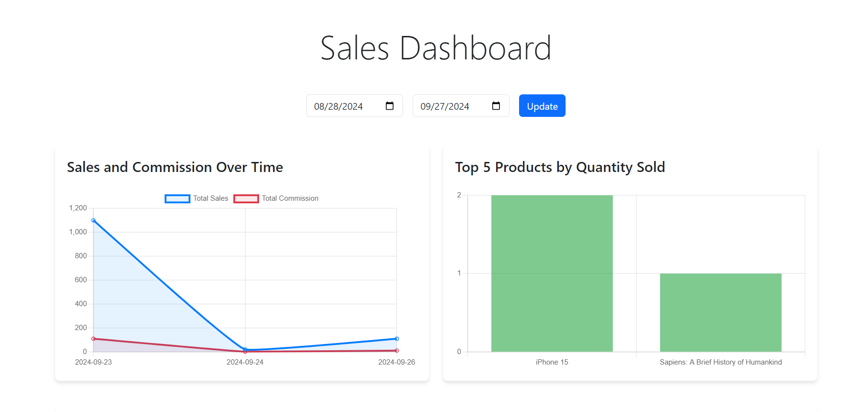Click Total Commission point at 2024-09-26
Screen dimensions: 868x412
(397, 351)
